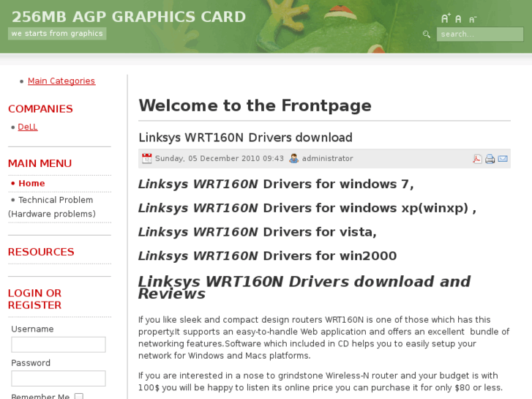Increase font size with A+ icon
The width and height of the screenshot is (532, 399).
pos(446,18)
